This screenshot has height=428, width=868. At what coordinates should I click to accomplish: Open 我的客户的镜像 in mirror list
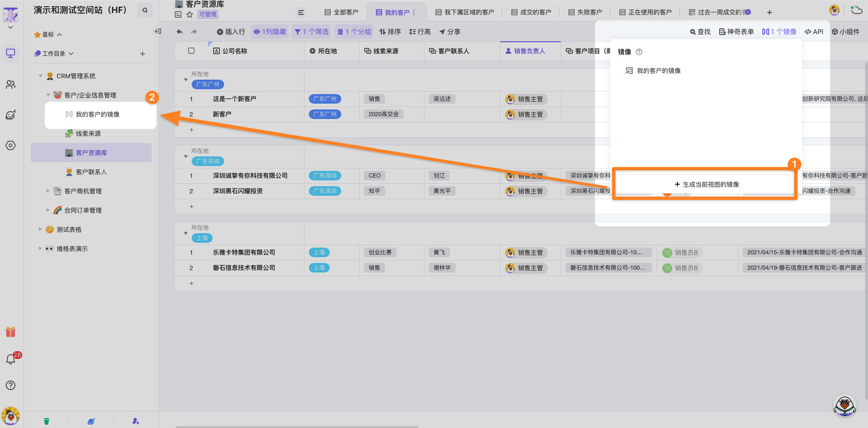tap(658, 71)
